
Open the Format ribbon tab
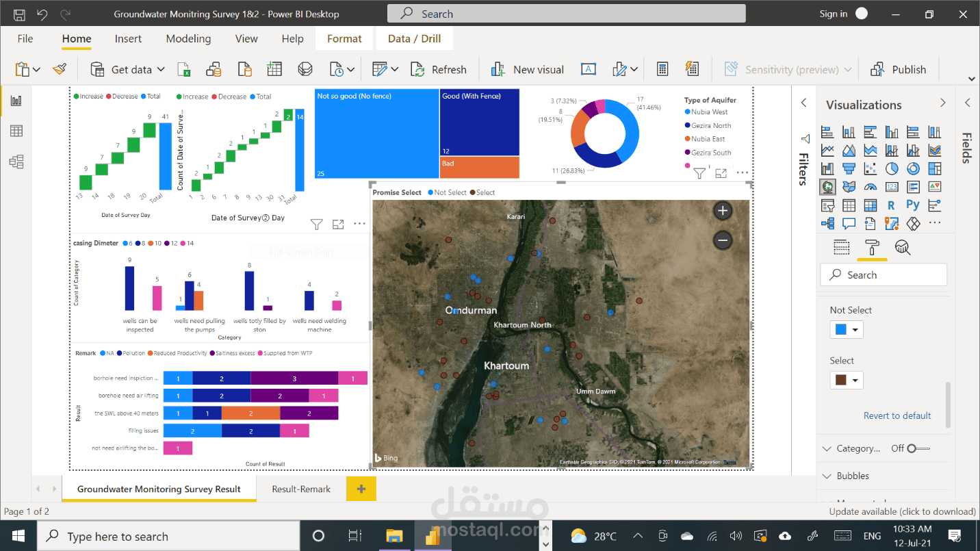(x=344, y=38)
